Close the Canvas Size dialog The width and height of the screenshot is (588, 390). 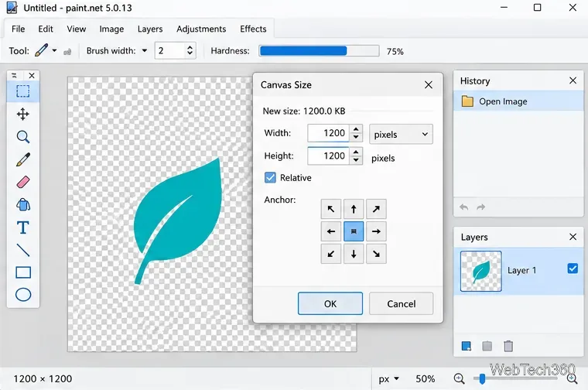pyautogui.click(x=429, y=85)
